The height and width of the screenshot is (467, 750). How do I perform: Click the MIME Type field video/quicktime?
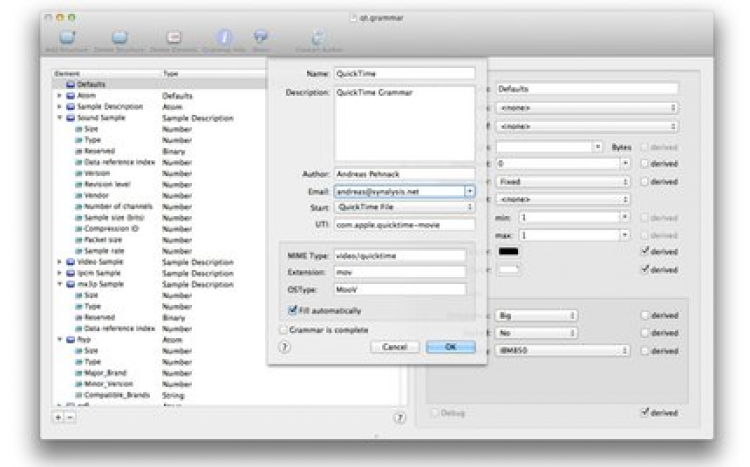[400, 256]
